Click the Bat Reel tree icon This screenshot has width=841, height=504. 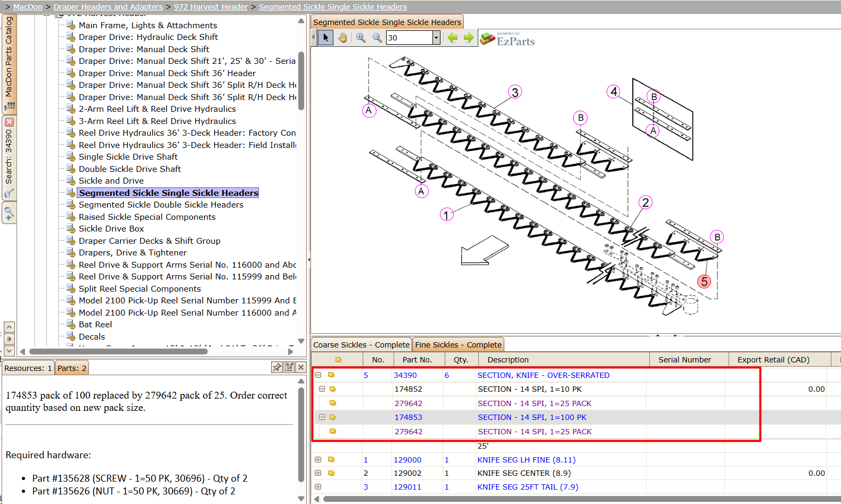[x=71, y=325]
